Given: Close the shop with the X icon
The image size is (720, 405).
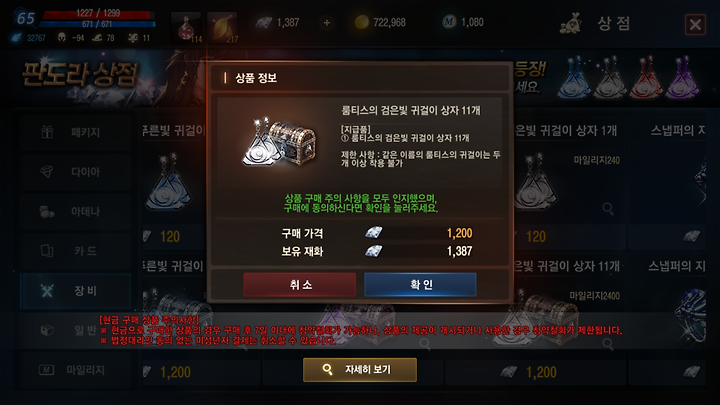Looking at the screenshot, I should pos(695,24).
